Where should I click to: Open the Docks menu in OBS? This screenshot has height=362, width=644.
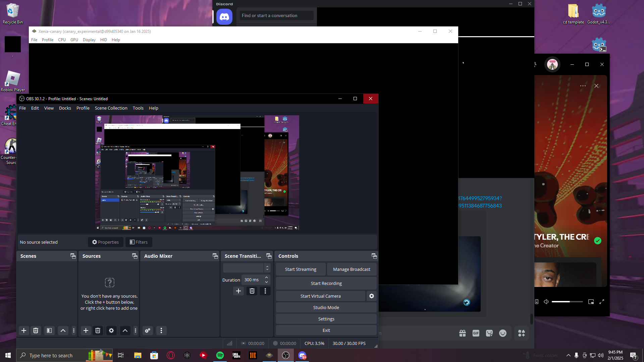(65, 108)
